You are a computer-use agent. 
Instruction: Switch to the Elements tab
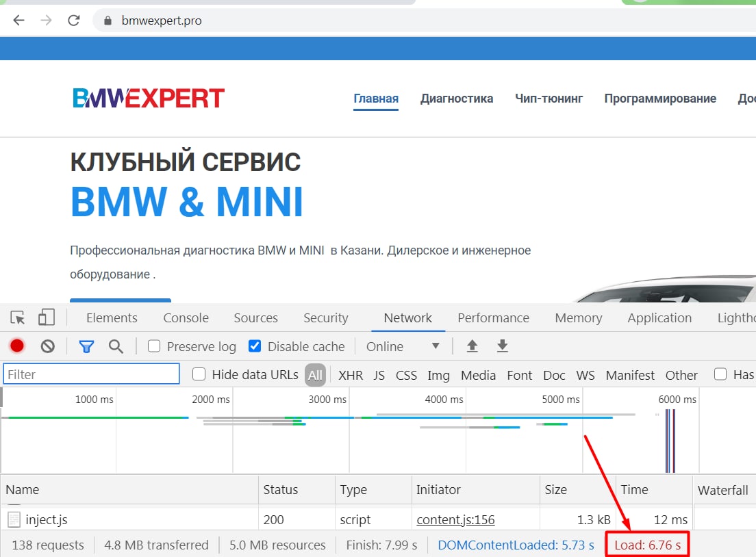(112, 318)
